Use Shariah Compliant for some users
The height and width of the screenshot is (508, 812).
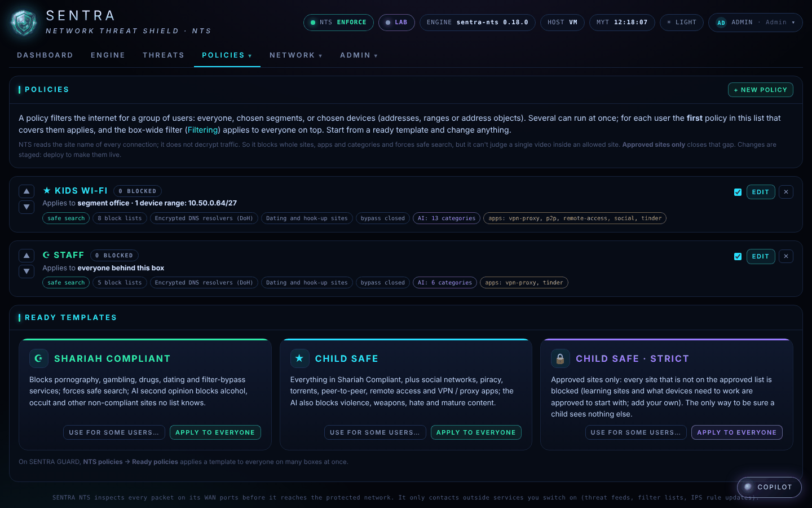(x=114, y=432)
